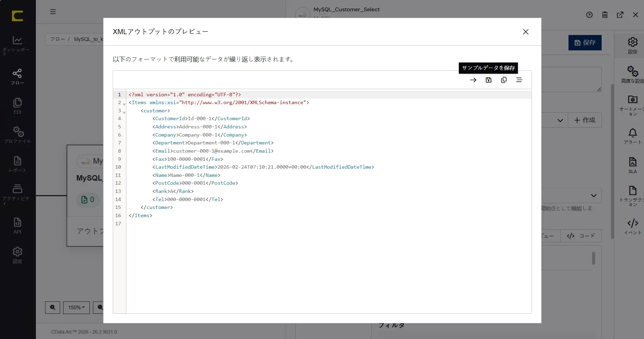Click the Rank line with value A

173,191
